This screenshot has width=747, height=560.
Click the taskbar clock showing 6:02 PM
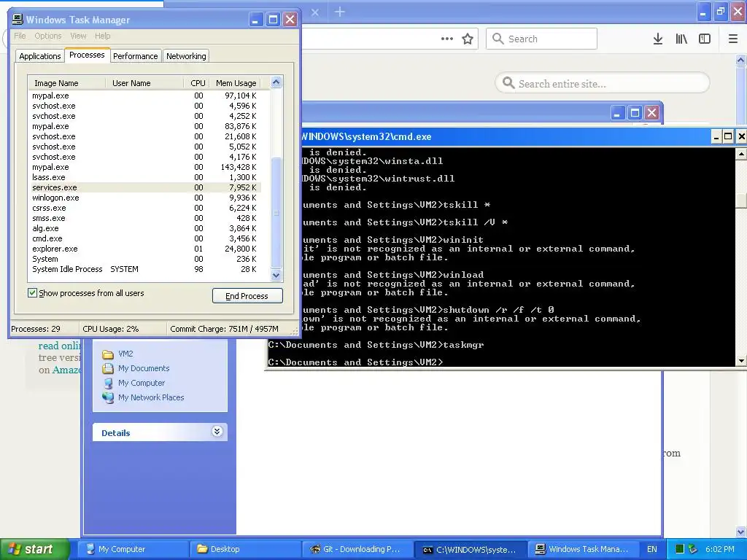click(719, 549)
